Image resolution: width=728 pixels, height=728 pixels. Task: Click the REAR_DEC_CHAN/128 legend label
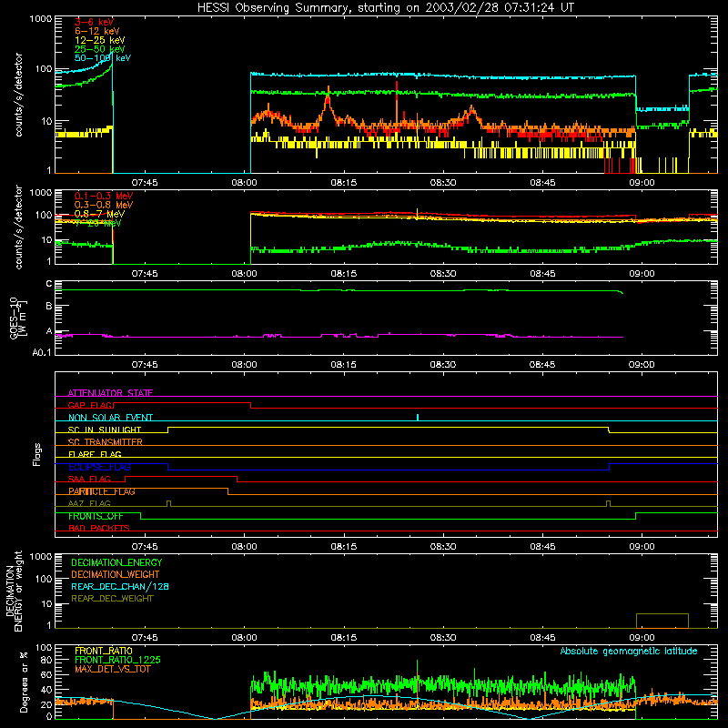click(120, 586)
